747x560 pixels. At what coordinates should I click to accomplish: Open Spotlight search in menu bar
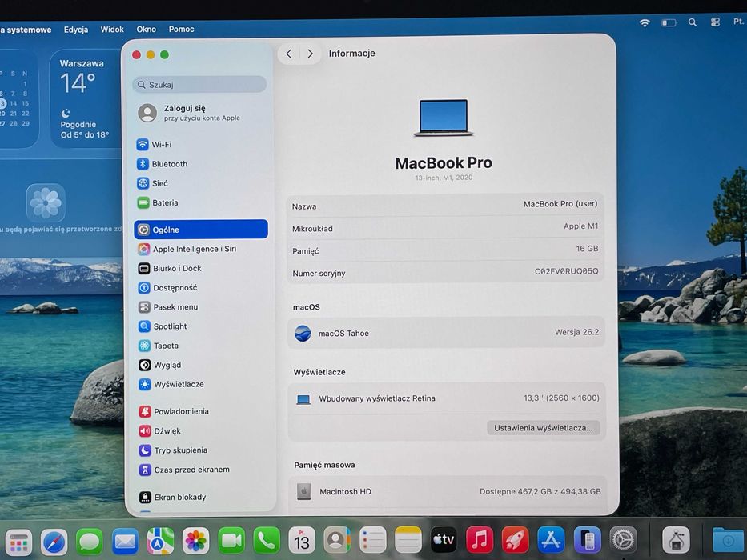pyautogui.click(x=693, y=22)
